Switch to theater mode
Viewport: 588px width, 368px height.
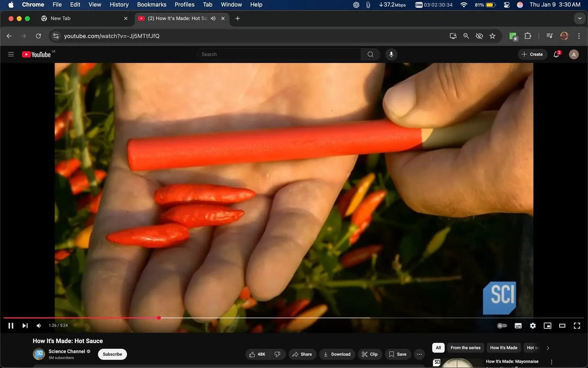coord(562,325)
